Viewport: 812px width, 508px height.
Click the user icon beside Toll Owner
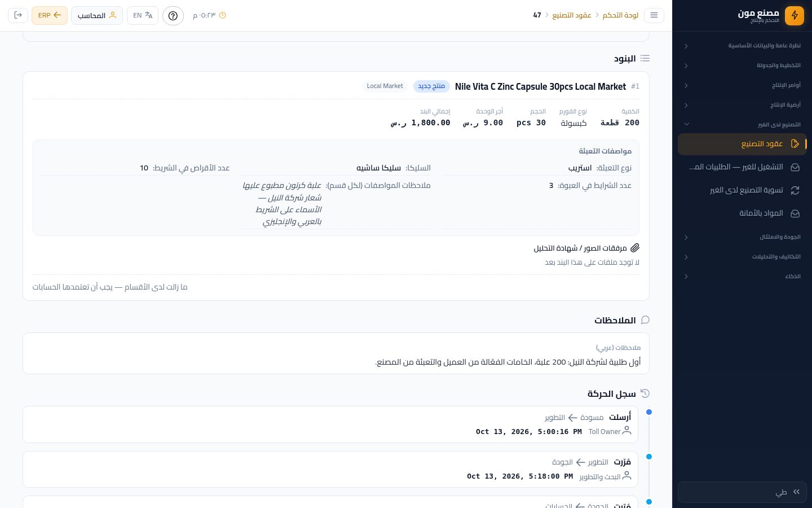626,431
